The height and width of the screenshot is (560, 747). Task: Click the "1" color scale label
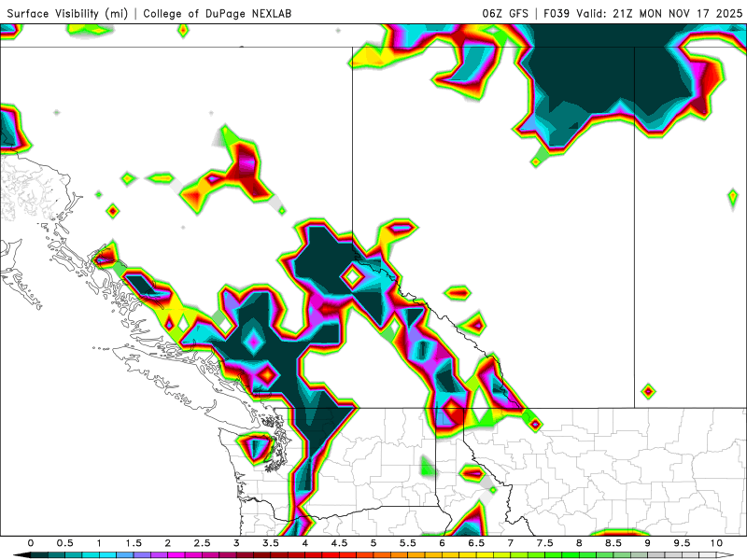click(x=99, y=543)
